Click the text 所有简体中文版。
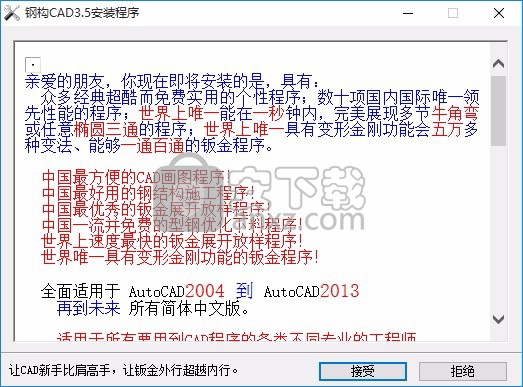523x387 pixels. [x=189, y=308]
